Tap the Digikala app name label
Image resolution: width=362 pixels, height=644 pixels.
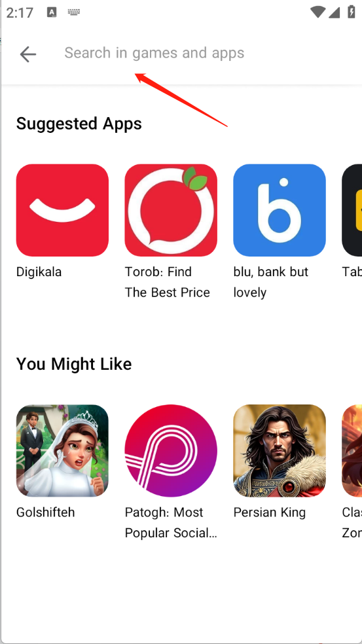tap(39, 272)
